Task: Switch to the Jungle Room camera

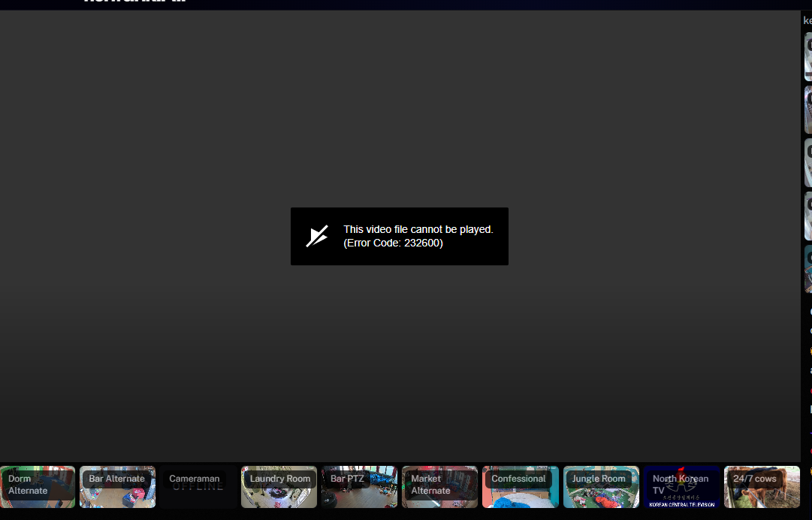Action: [601, 487]
